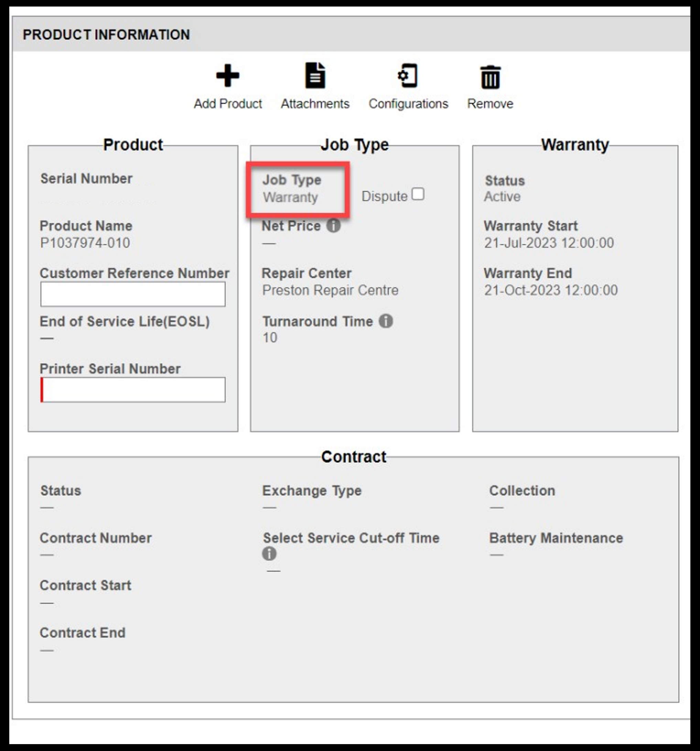Click the Repair Center label
700x751 pixels.
(307, 273)
